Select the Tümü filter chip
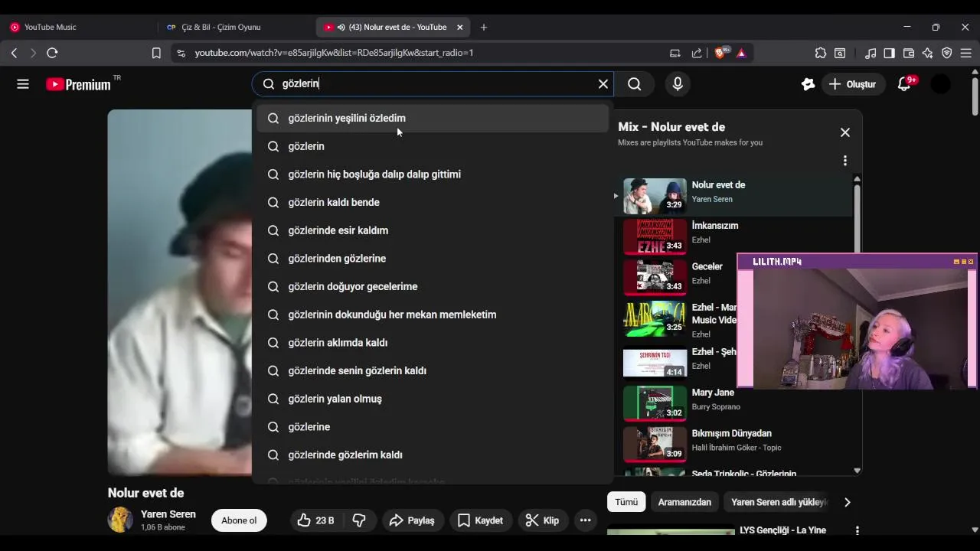 pos(626,502)
